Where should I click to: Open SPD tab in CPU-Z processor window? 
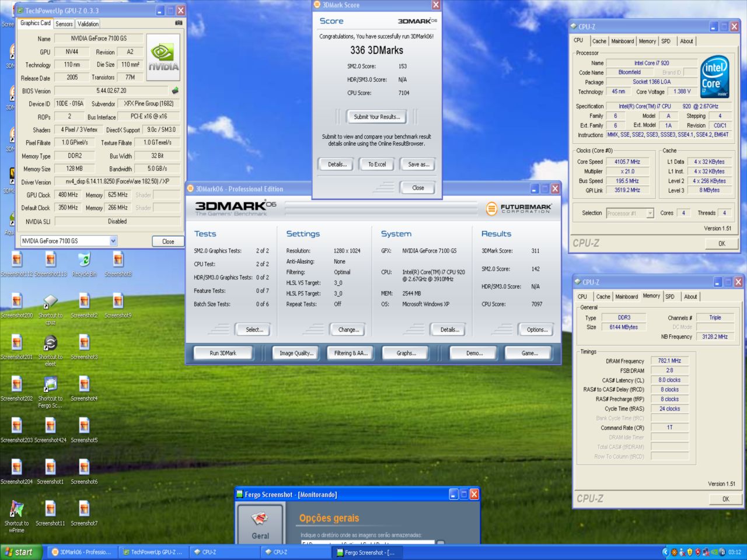click(x=666, y=41)
